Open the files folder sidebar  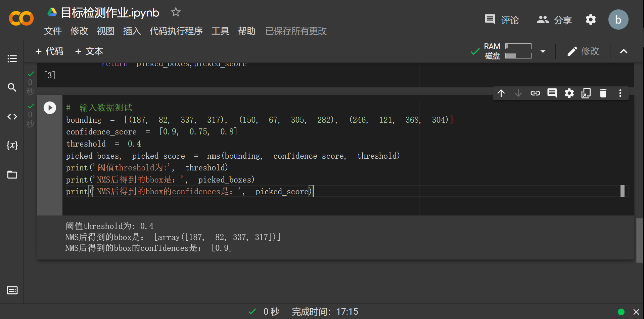tap(12, 174)
